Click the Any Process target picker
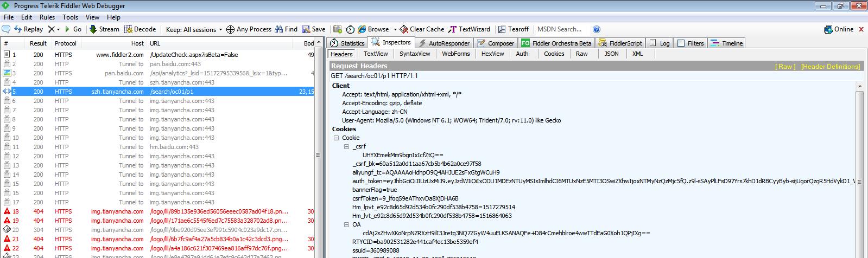Screen dimensions: 868x258 coord(249,29)
